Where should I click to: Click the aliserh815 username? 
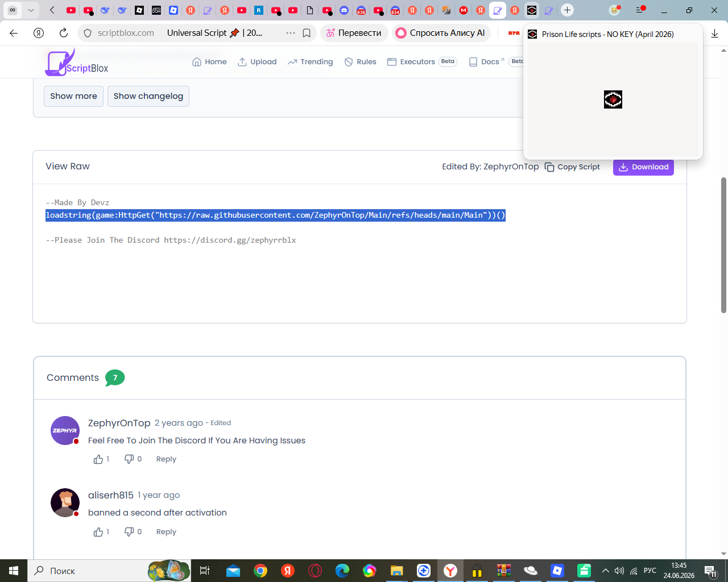pos(111,495)
